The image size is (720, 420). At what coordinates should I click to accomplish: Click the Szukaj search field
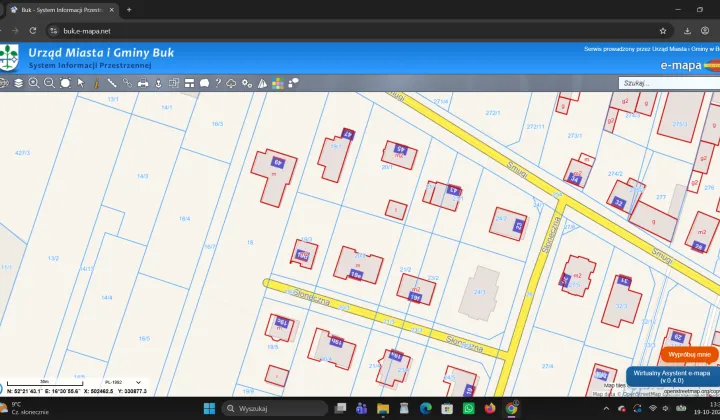tap(669, 83)
